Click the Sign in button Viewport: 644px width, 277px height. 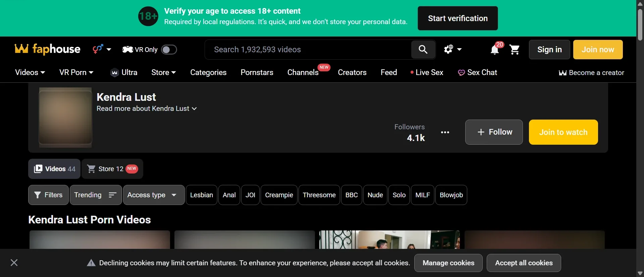pyautogui.click(x=549, y=50)
